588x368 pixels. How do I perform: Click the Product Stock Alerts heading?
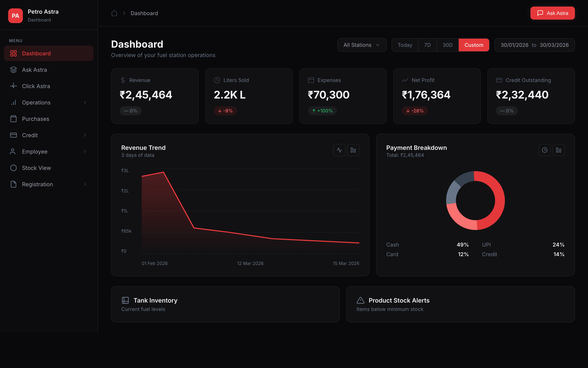pos(399,300)
